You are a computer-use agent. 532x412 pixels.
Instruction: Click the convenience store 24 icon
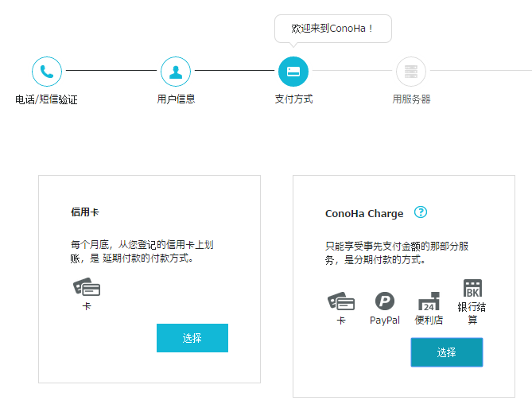(429, 301)
